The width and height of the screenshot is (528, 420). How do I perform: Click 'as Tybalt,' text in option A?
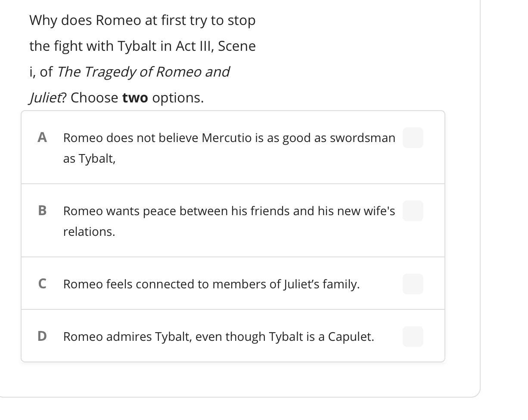click(x=89, y=158)
